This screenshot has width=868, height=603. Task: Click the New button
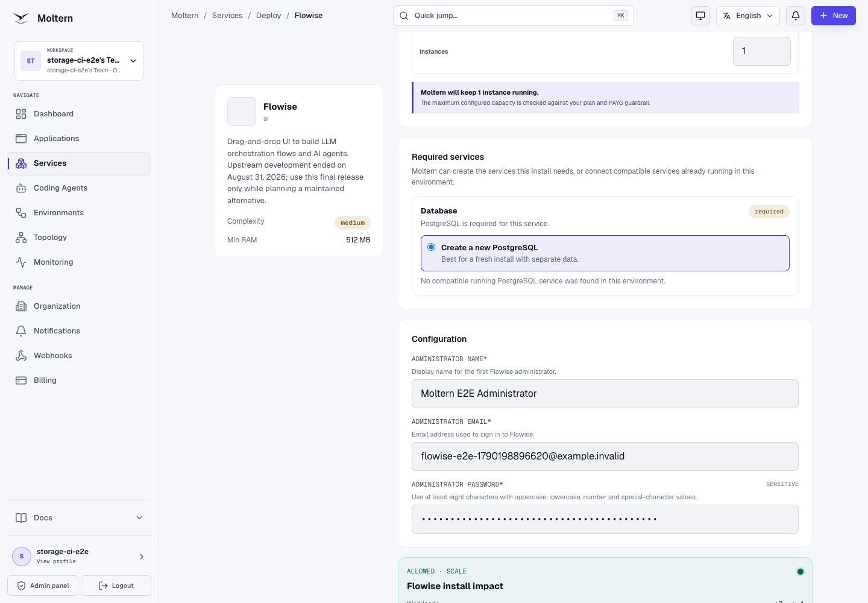pos(834,16)
